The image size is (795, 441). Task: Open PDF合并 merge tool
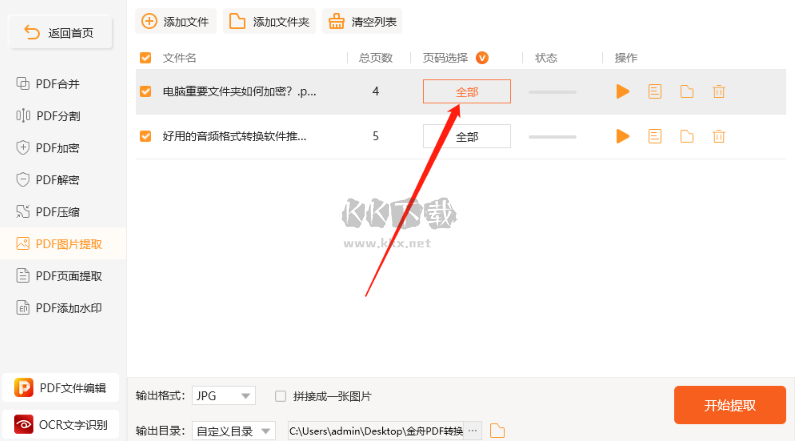coord(48,84)
